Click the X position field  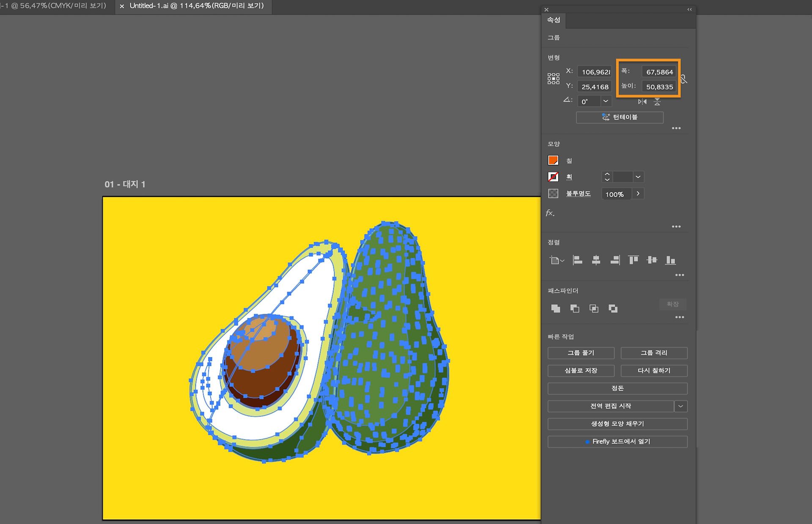[595, 72]
